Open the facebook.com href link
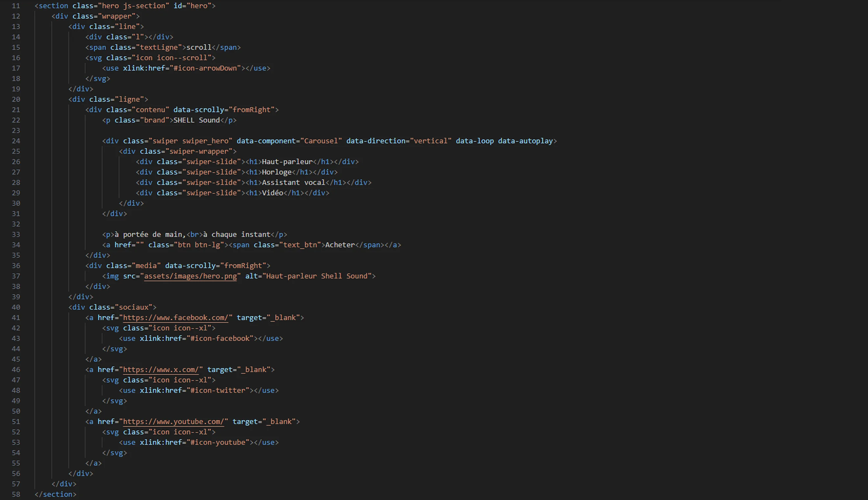Image resolution: width=868 pixels, height=500 pixels. [175, 318]
